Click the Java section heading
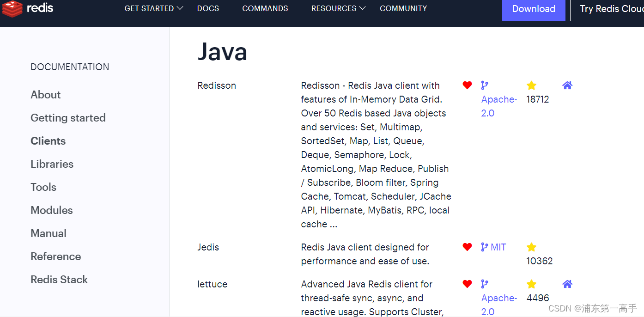Image resolution: width=644 pixels, height=317 pixels. [222, 51]
